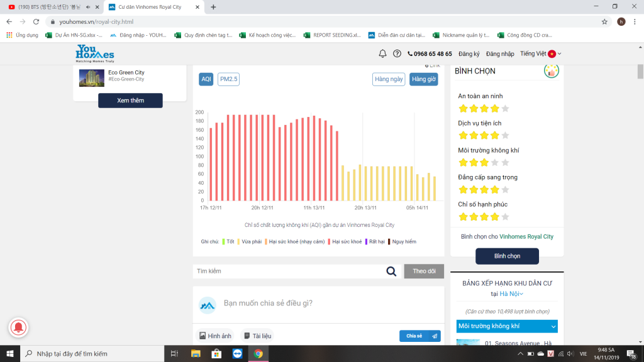Open the Eco Green City thumbnail

pos(92,77)
